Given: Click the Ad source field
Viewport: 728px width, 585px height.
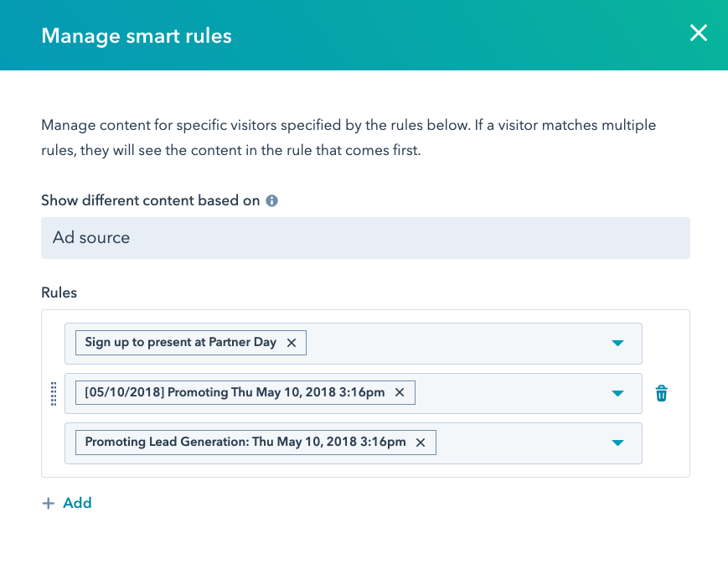Looking at the screenshot, I should pyautogui.click(x=365, y=238).
